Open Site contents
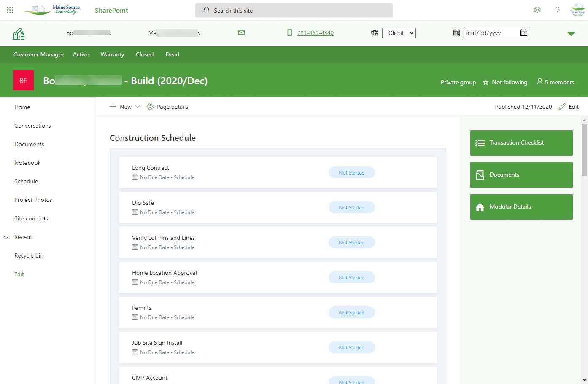This screenshot has width=588, height=384. [31, 218]
